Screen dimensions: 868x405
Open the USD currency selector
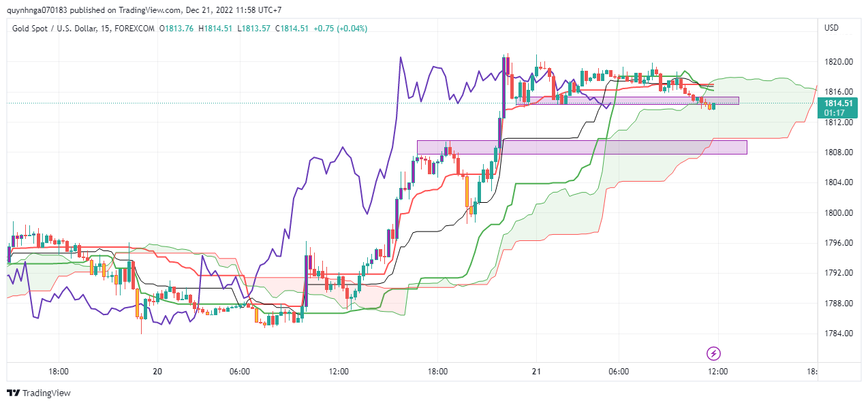click(x=831, y=28)
